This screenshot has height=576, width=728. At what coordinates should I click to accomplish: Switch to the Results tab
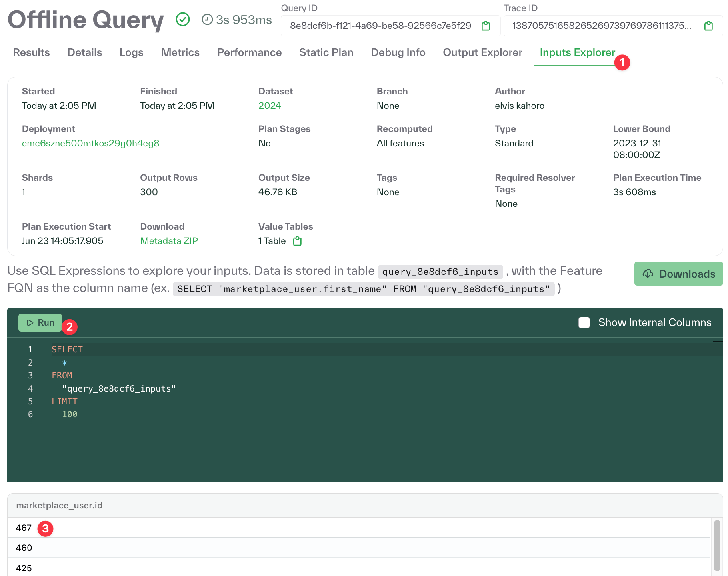pos(31,52)
